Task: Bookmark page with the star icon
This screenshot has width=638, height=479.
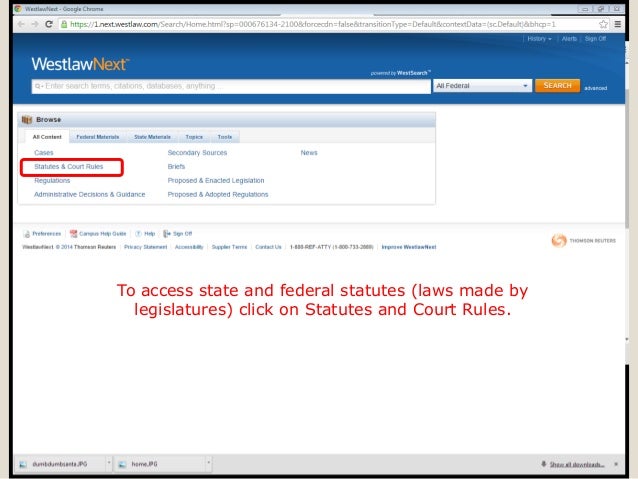Action: 603,24
